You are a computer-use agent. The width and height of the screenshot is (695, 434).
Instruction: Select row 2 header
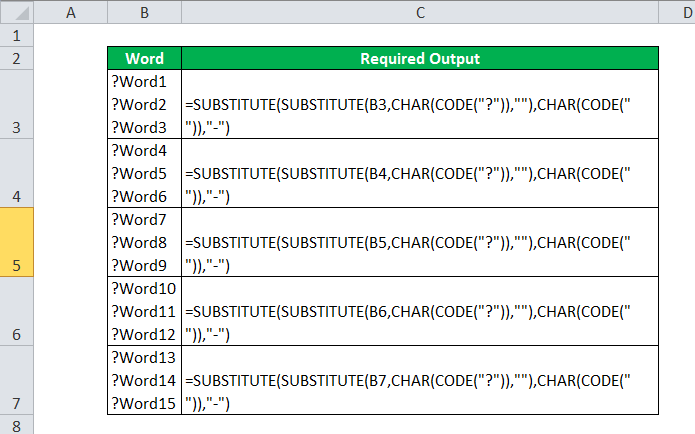pyautogui.click(x=17, y=58)
